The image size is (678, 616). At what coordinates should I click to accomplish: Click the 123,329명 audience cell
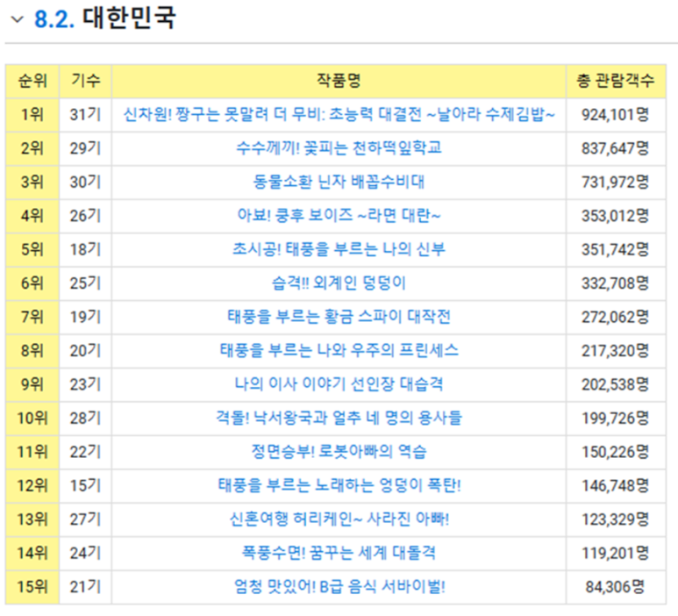coord(616,519)
